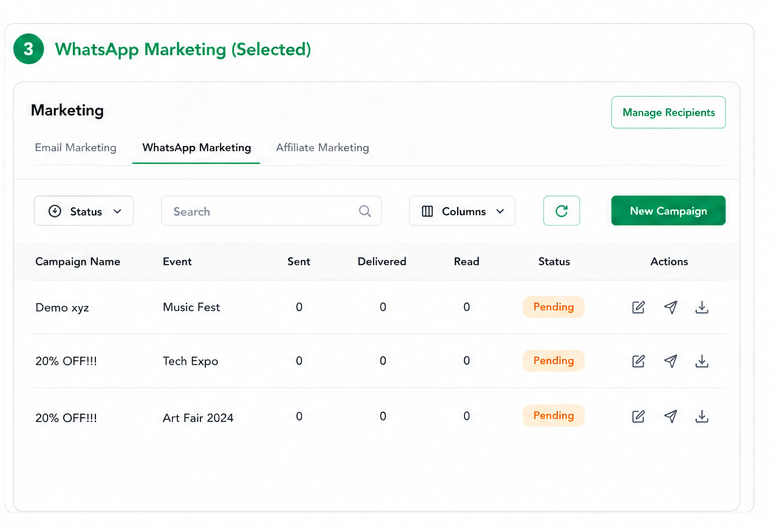Click the Actions column header
773x525 pixels.
point(669,261)
